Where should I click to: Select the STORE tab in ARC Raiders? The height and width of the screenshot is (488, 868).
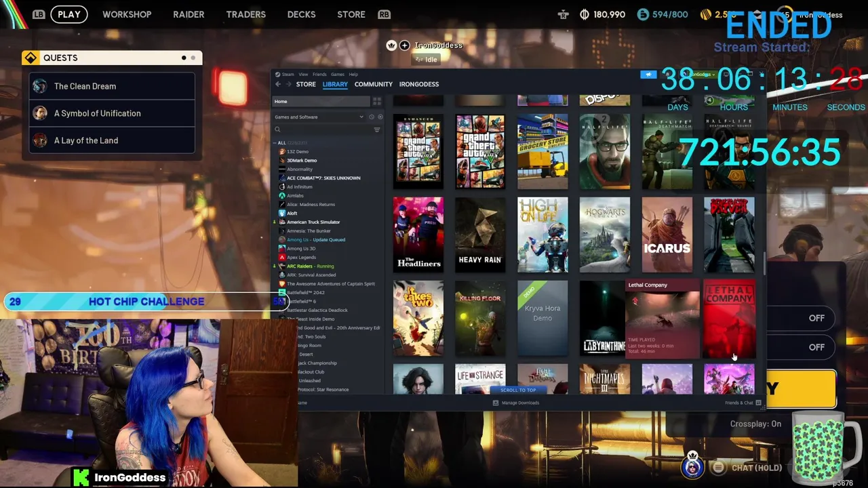[351, 14]
